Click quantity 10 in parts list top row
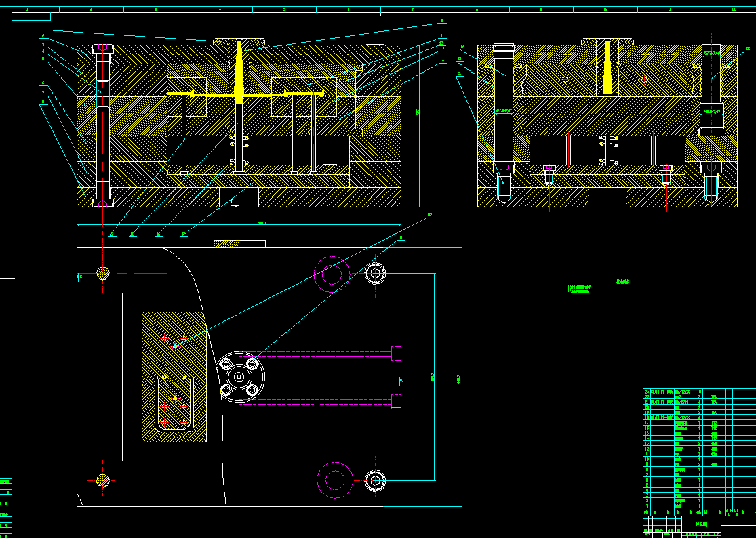This screenshot has width=756, height=538. [x=700, y=392]
